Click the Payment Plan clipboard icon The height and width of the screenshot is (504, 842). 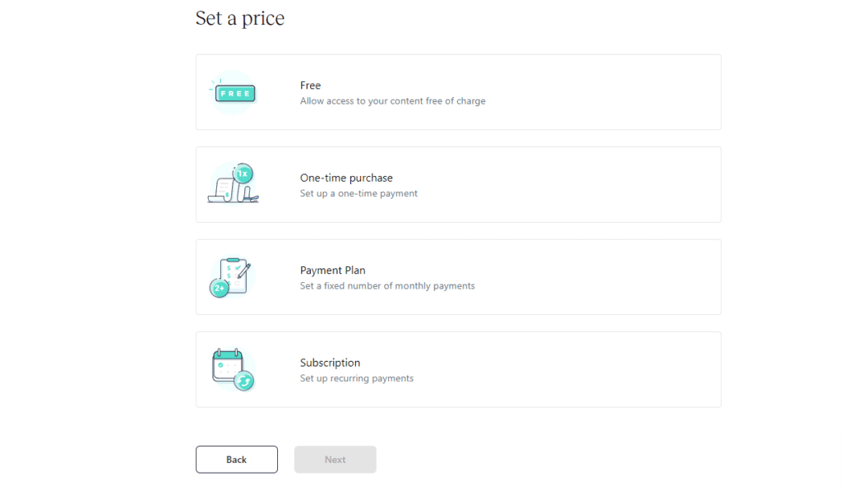point(232,274)
